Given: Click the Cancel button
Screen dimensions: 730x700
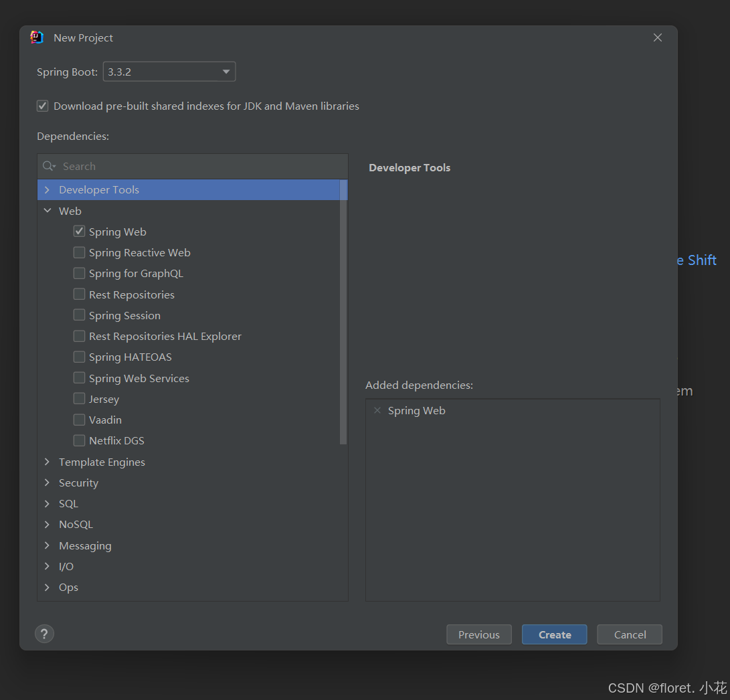Looking at the screenshot, I should pos(630,634).
